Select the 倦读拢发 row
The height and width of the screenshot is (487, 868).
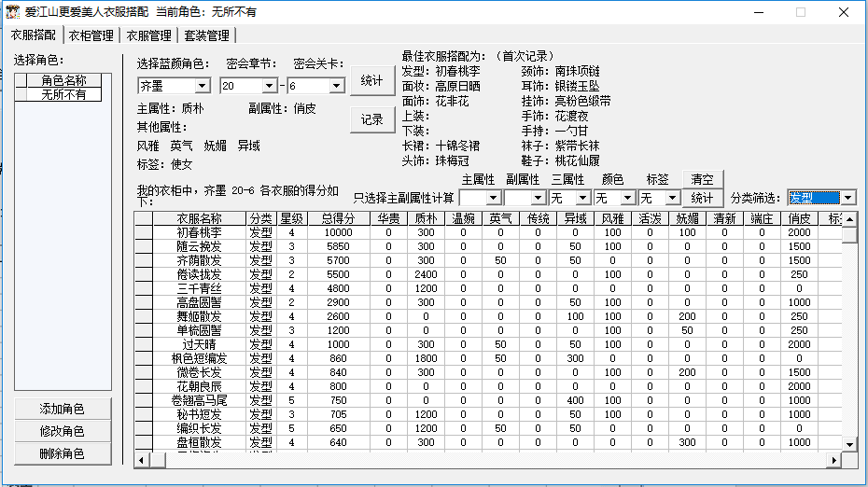coord(488,274)
